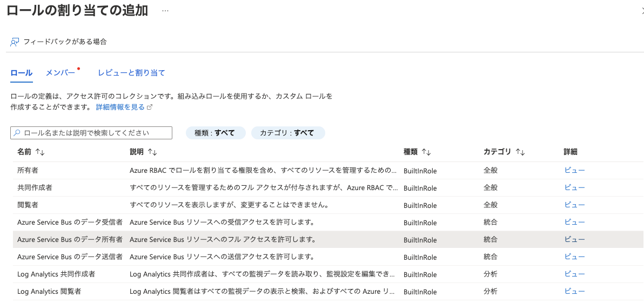
Task: Open ビュー for the 閲覧者 role
Action: (x=575, y=205)
